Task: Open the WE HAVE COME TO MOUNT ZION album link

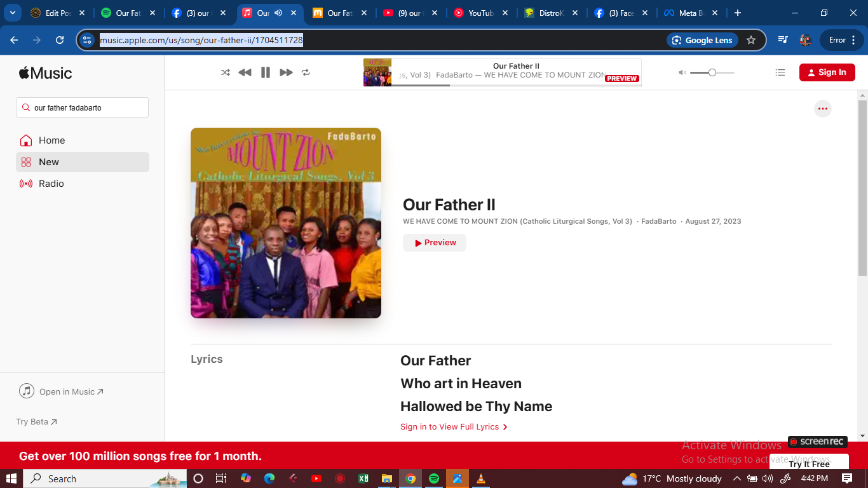Action: click(517, 221)
